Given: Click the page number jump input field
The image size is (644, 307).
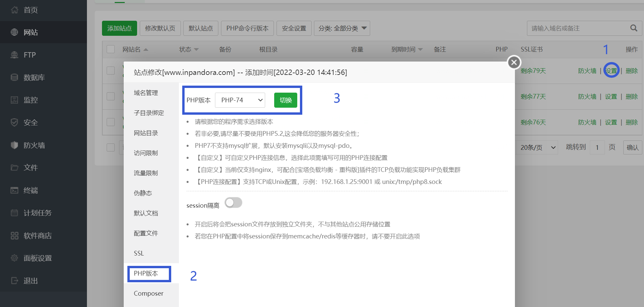Looking at the screenshot, I should coord(597,147).
